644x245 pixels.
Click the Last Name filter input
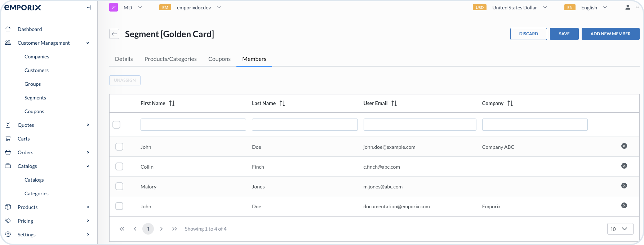click(x=305, y=125)
